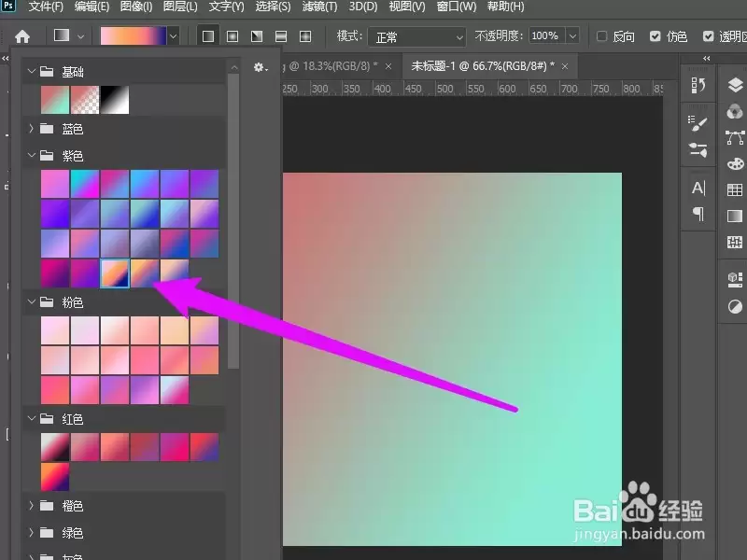The height and width of the screenshot is (560, 747).
Task: Open the Layers panel icon
Action: [735, 85]
